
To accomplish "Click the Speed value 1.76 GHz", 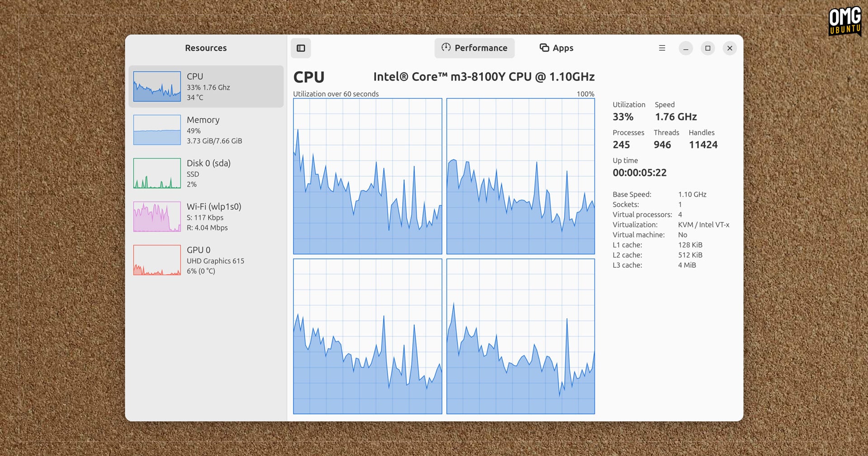I will click(x=676, y=117).
